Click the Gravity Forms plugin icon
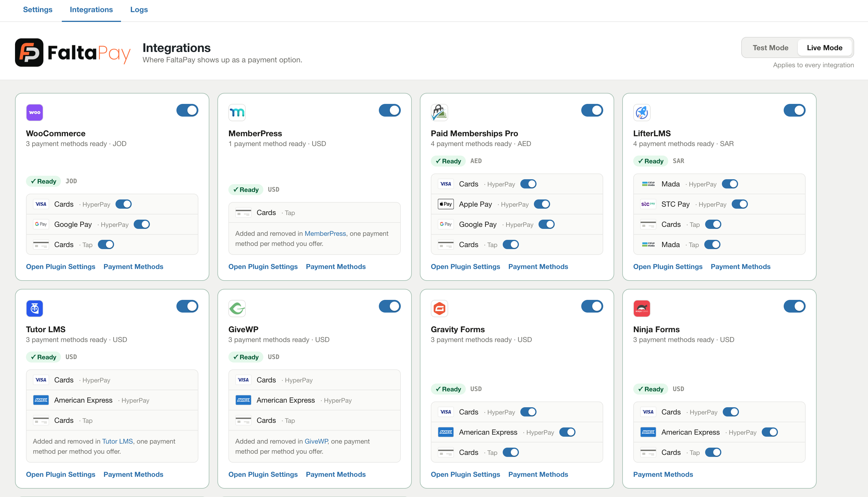Screen dimensions: 868x497 [439, 308]
